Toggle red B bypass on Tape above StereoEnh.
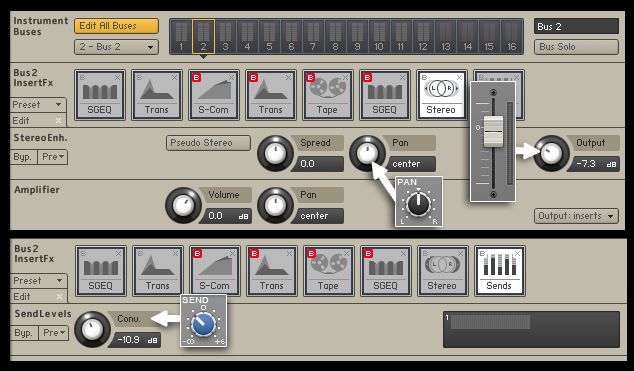The width and height of the screenshot is (634, 371). click(x=310, y=78)
